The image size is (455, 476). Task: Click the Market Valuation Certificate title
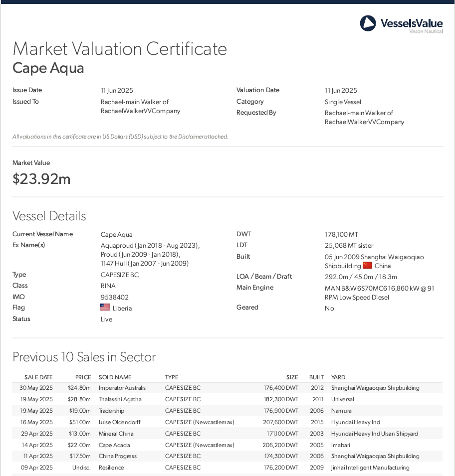point(120,49)
